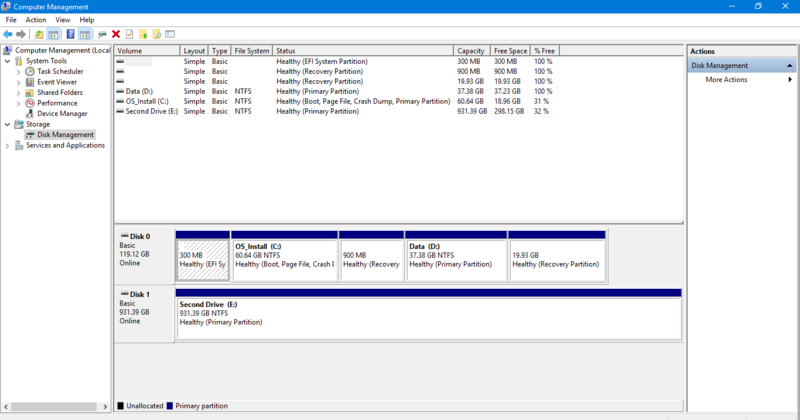Image resolution: width=800 pixels, height=420 pixels.
Task: Click the tree scrollbar right arrow
Action: tap(105, 407)
